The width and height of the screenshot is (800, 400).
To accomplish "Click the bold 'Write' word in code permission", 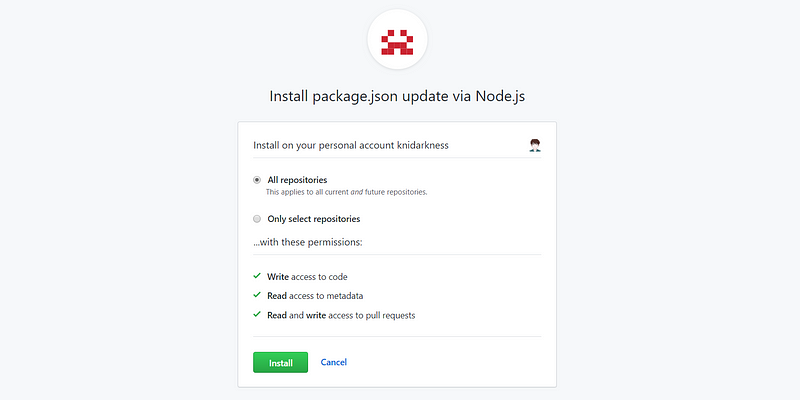I will (278, 277).
